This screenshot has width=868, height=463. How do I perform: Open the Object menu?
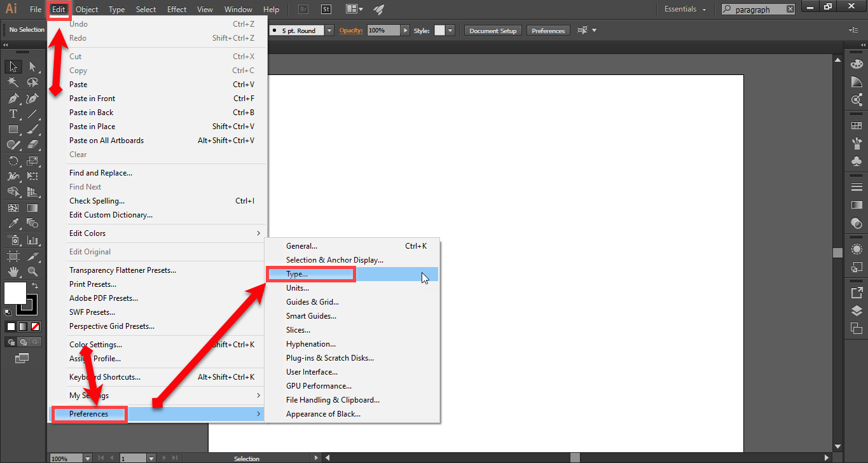[x=86, y=10]
